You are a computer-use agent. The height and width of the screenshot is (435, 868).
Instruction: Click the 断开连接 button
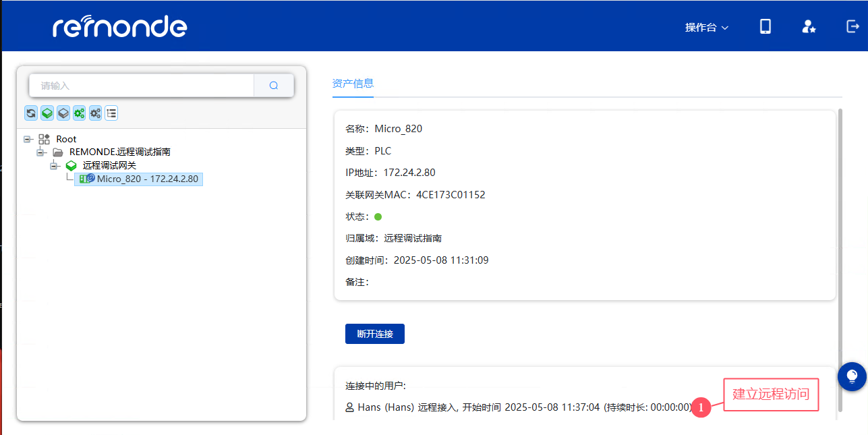tap(375, 334)
